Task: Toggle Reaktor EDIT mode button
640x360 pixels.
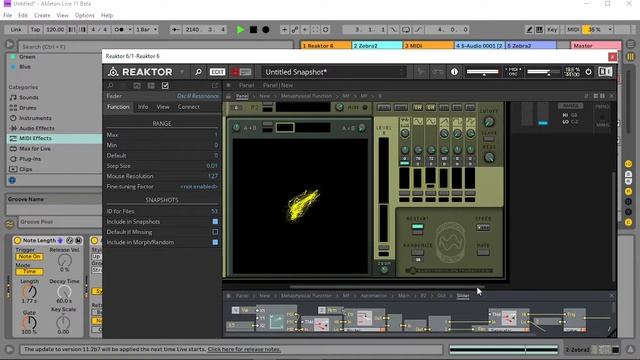Action: pyautogui.click(x=217, y=72)
